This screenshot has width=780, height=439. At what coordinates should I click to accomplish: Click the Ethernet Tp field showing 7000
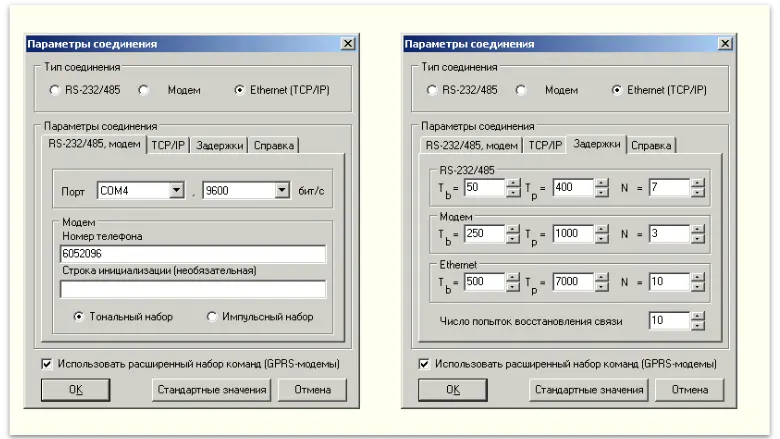[572, 283]
